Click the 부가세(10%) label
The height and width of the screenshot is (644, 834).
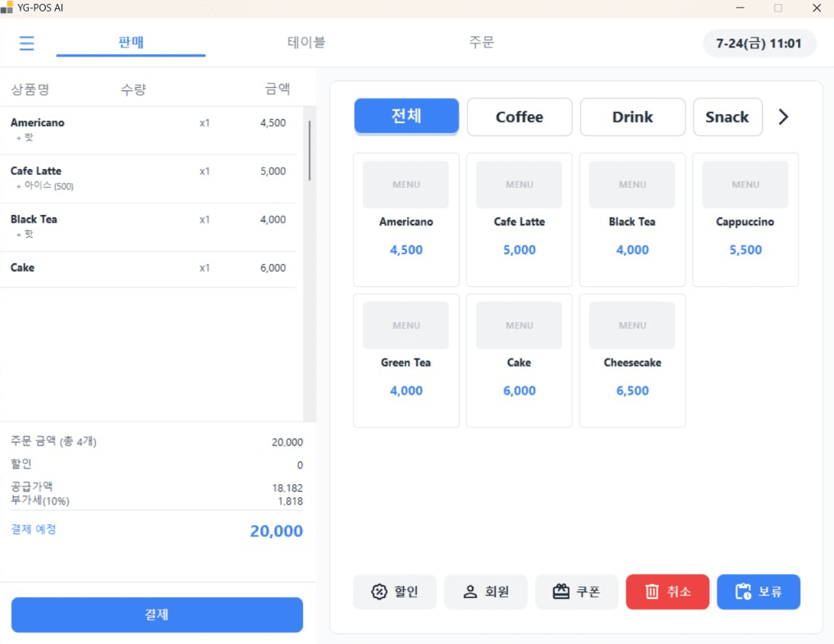coord(40,500)
